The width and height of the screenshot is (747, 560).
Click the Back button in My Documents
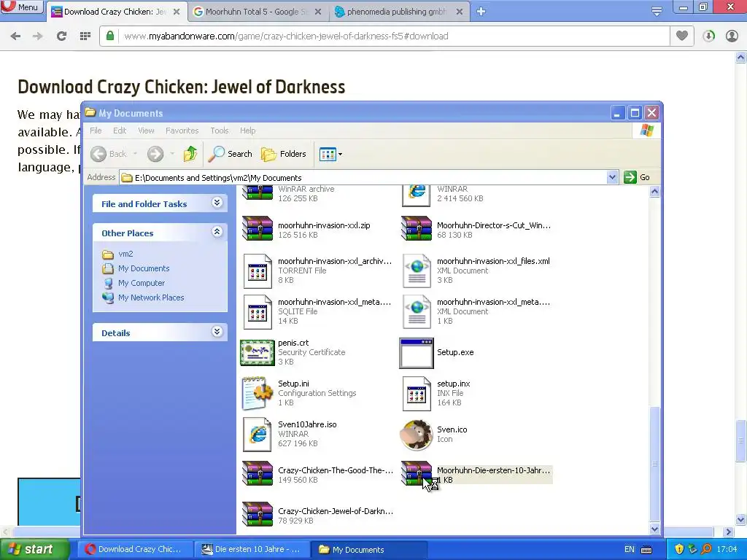109,154
